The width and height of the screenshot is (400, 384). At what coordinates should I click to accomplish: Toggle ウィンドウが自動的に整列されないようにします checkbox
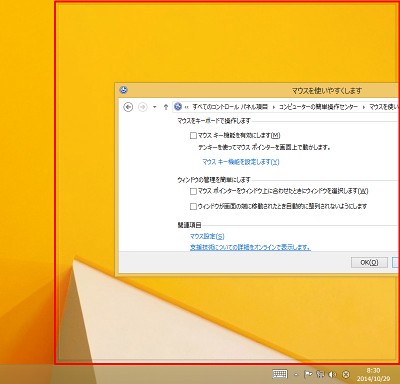193,206
